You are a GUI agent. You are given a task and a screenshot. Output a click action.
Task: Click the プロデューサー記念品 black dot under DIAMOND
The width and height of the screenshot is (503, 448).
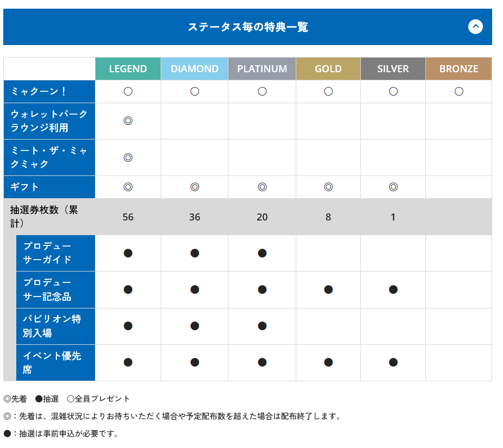[x=195, y=289]
